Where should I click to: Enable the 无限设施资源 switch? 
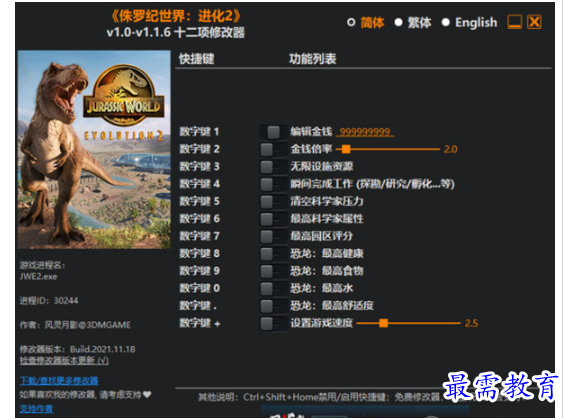tap(273, 167)
